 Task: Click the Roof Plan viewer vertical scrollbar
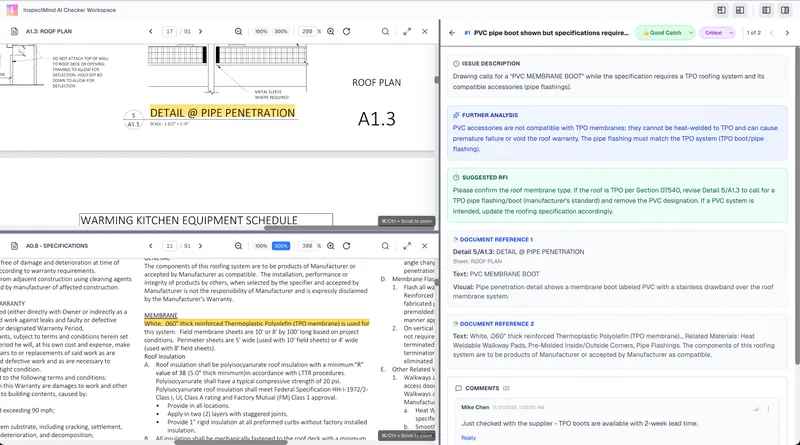point(436,80)
